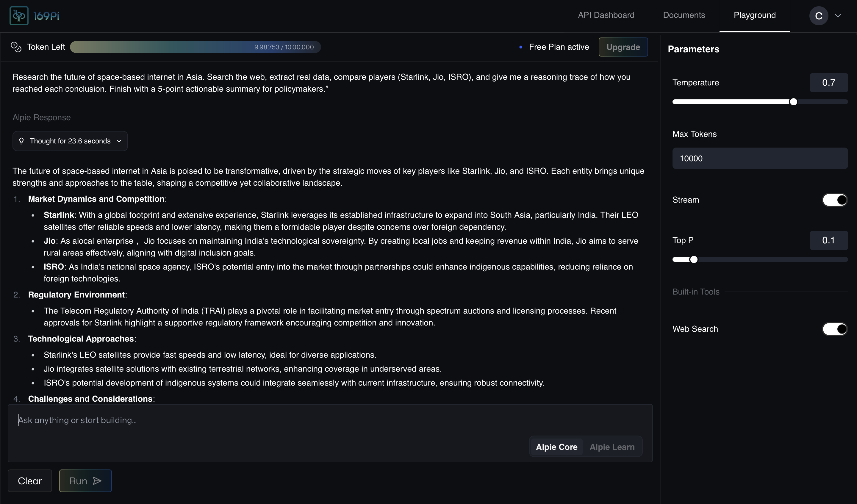
Task: Disable the Stream toggle
Action: 835,200
